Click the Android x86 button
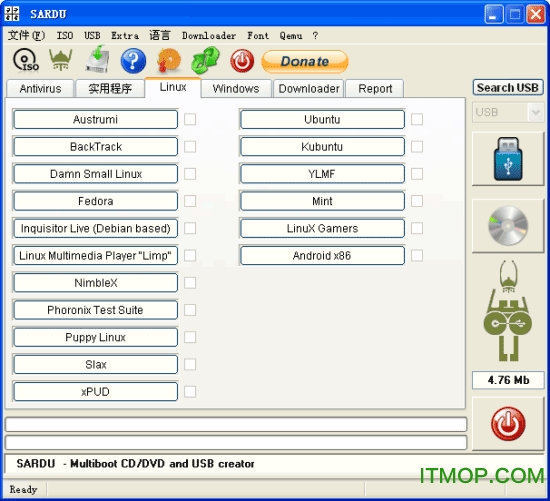The width and height of the screenshot is (550, 501). (322, 255)
